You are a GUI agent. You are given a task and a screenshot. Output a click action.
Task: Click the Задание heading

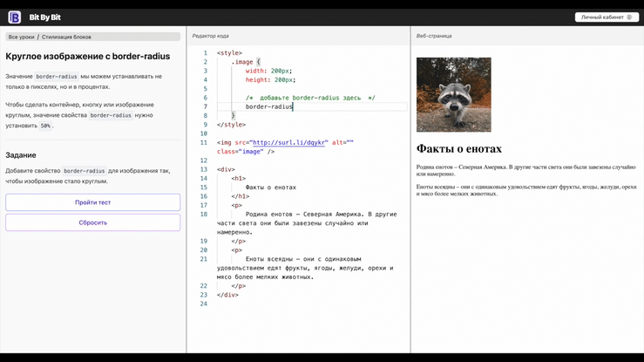(x=21, y=155)
